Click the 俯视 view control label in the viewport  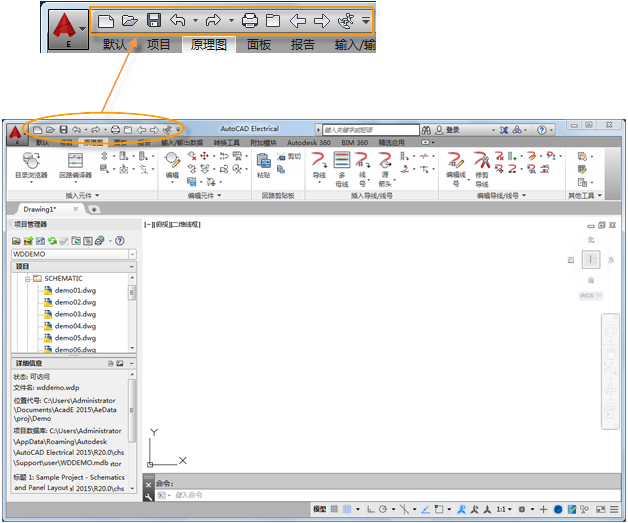coord(162,225)
